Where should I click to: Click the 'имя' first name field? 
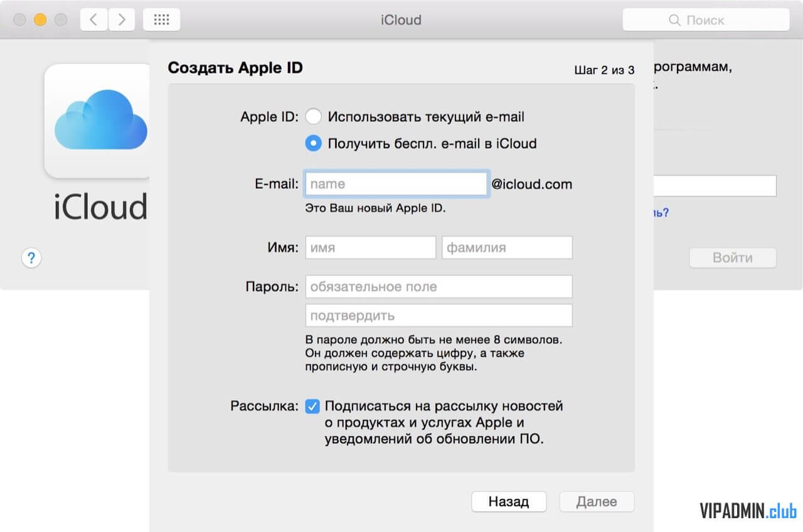[370, 247]
